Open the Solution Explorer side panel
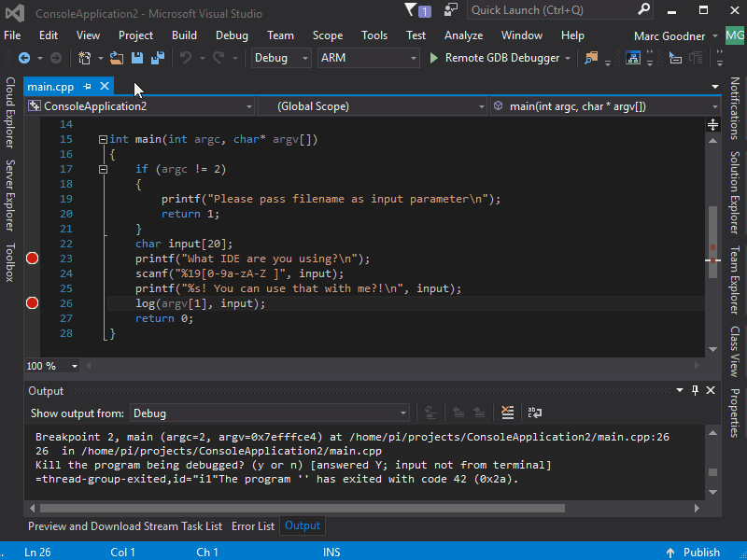The width and height of the screenshot is (747, 560). coord(735,191)
